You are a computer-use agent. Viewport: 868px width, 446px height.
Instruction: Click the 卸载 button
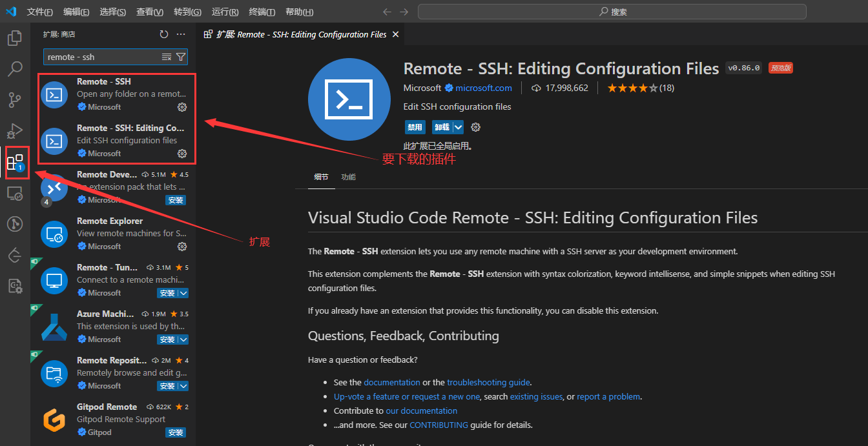[442, 127]
